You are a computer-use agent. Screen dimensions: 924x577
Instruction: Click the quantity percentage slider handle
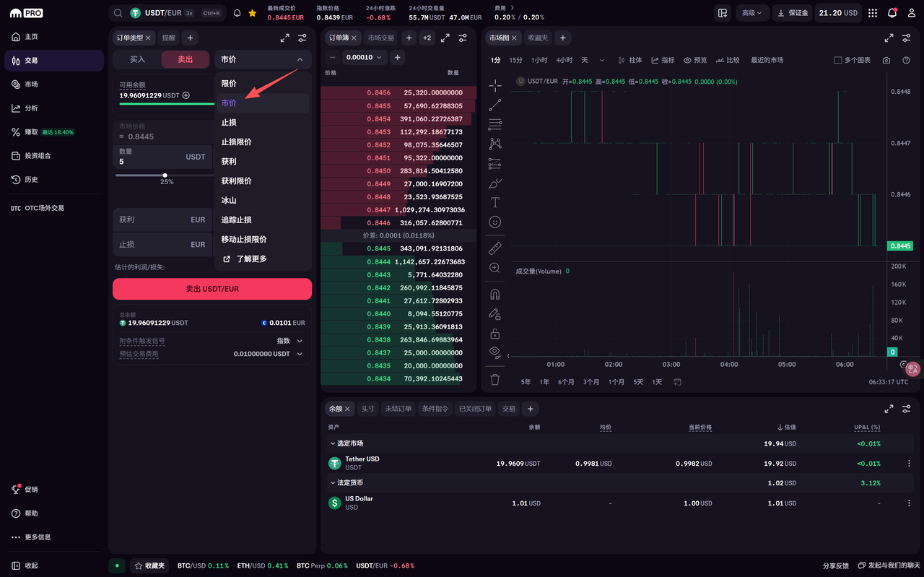(165, 175)
